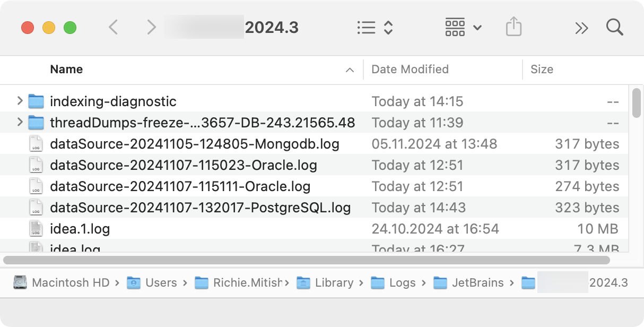Screen dimensions: 644x327
Task: Select the dataSource PostgreSQL log file
Action: point(200,207)
